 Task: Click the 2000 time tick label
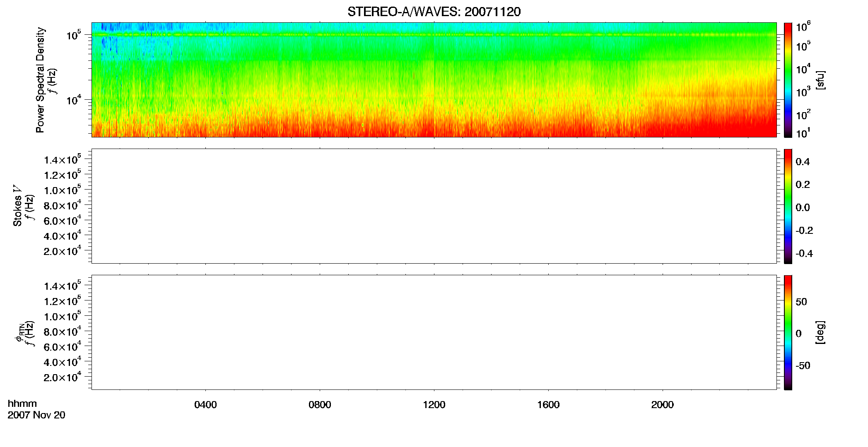663,405
